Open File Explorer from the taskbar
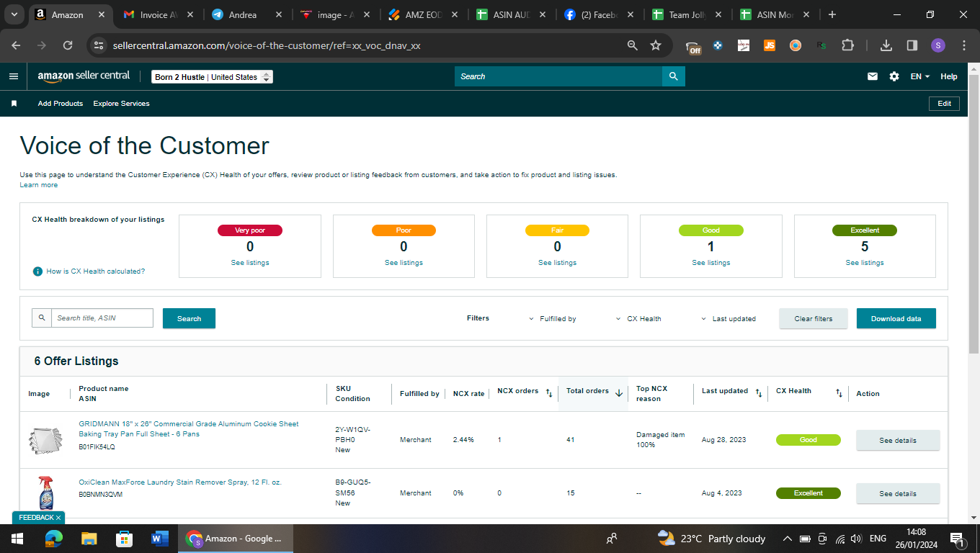 pos(89,539)
